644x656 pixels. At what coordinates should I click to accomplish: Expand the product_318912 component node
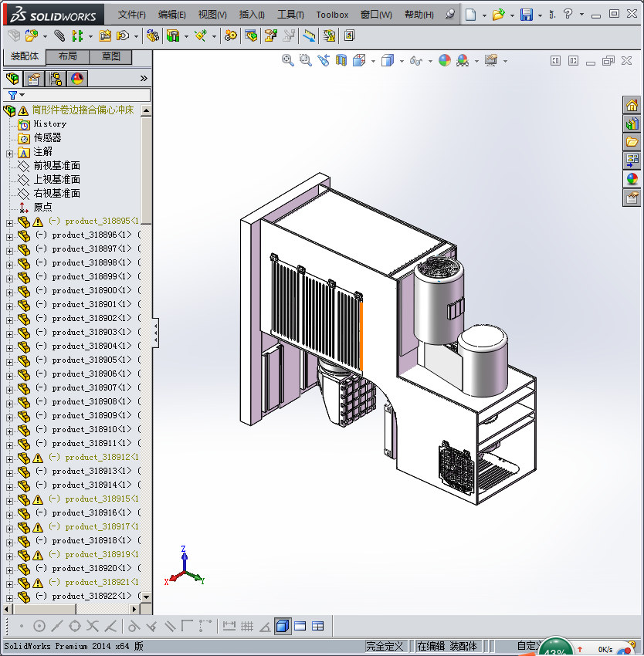click(x=9, y=459)
